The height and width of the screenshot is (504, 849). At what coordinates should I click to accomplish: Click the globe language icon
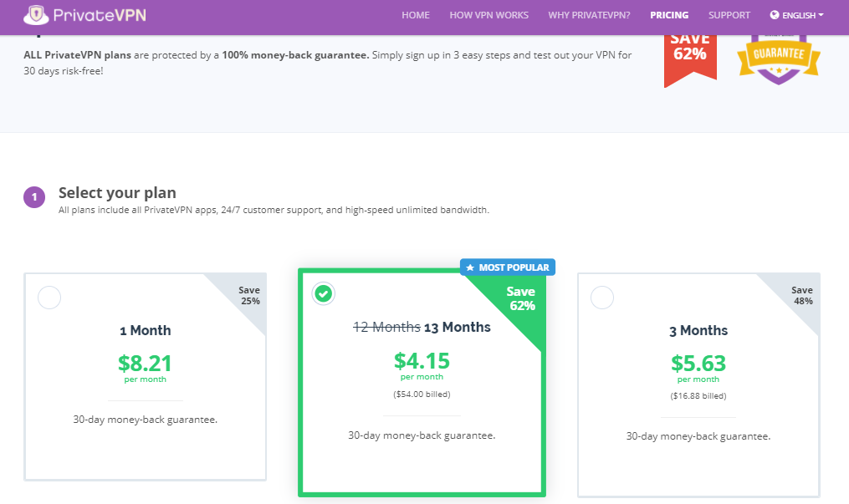pyautogui.click(x=775, y=15)
